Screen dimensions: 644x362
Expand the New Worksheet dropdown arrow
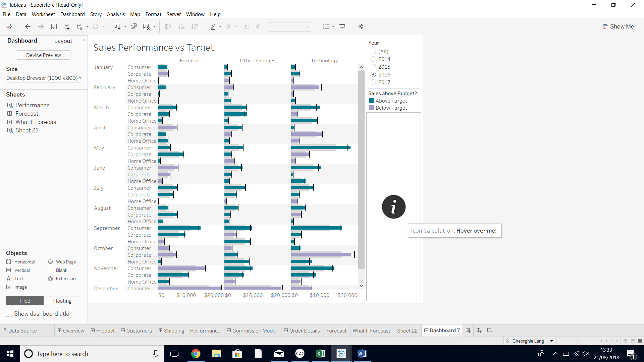click(124, 26)
